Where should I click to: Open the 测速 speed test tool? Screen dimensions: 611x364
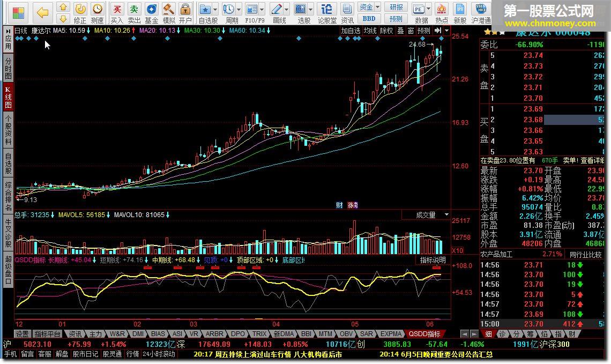[97, 13]
